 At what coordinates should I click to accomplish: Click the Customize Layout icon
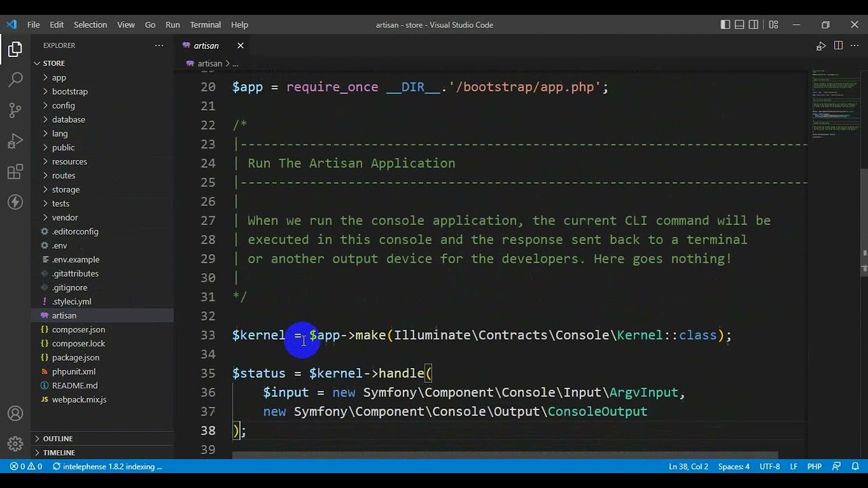[773, 24]
